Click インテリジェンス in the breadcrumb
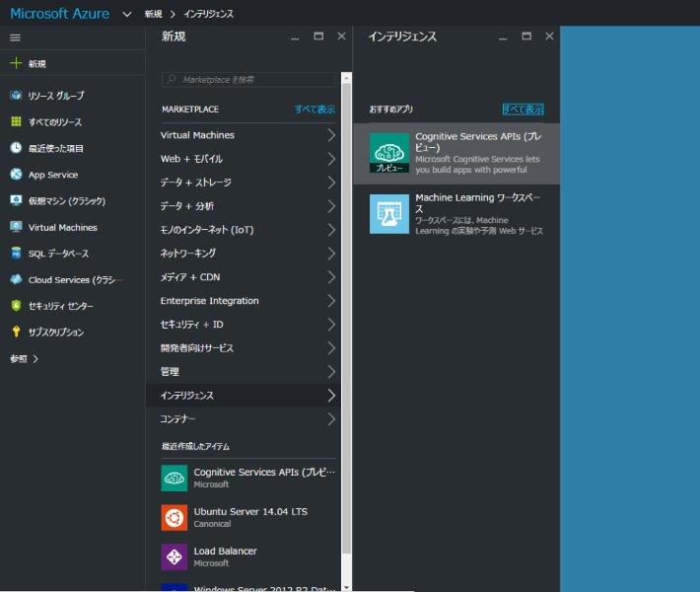Viewport: 700px width, 592px height. (x=208, y=14)
